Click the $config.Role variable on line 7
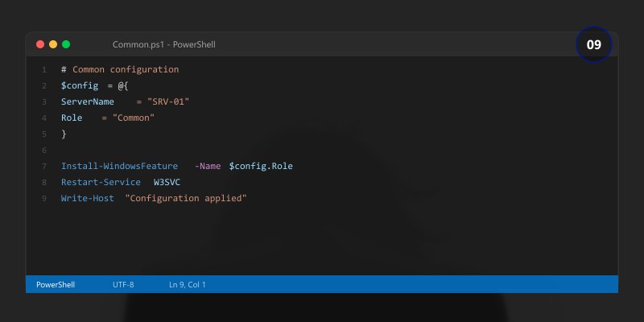The height and width of the screenshot is (322, 644). click(x=261, y=166)
